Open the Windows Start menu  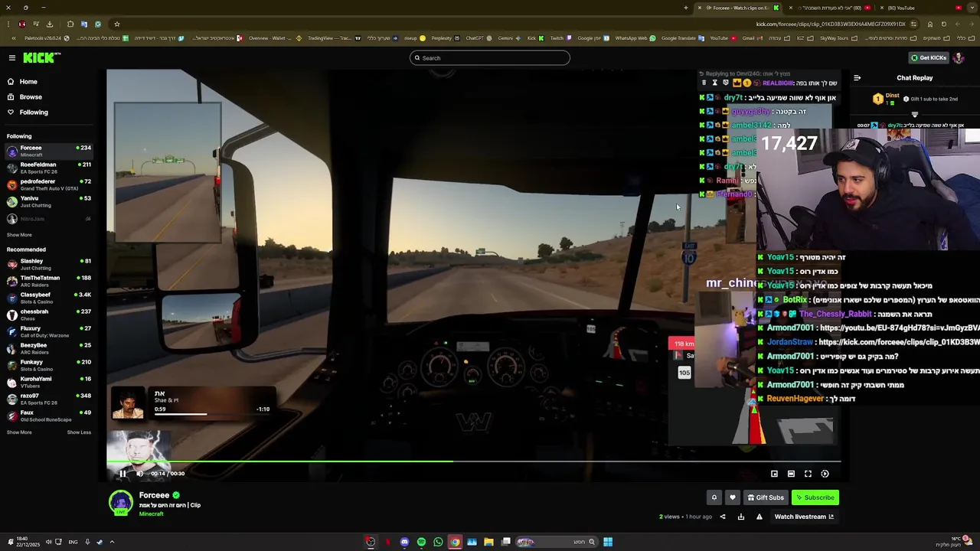[x=608, y=542]
